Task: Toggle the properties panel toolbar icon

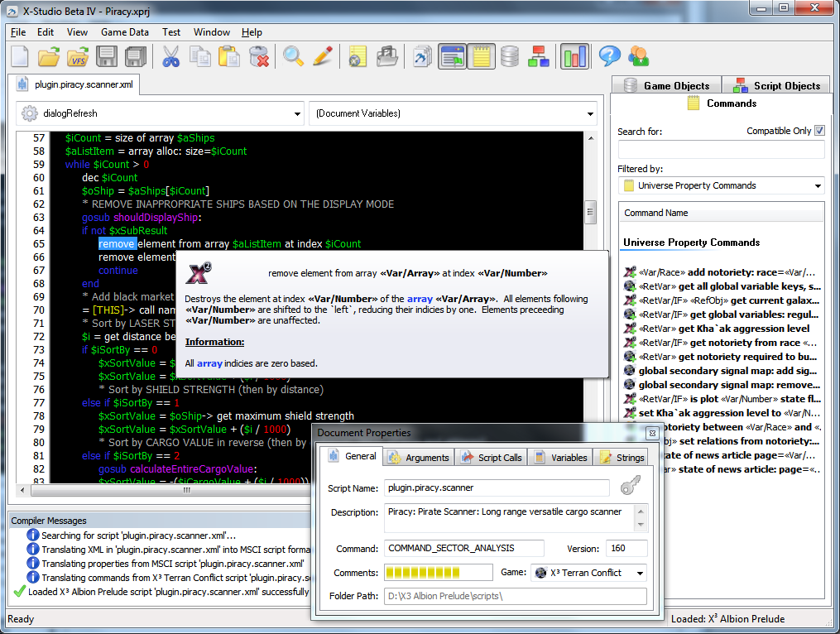Action: click(452, 56)
